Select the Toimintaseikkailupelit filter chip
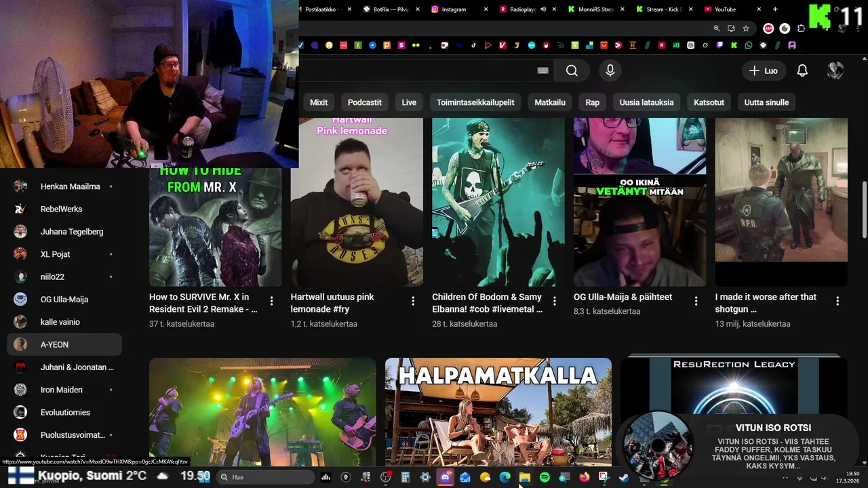Image resolution: width=868 pixels, height=488 pixels. tap(475, 102)
